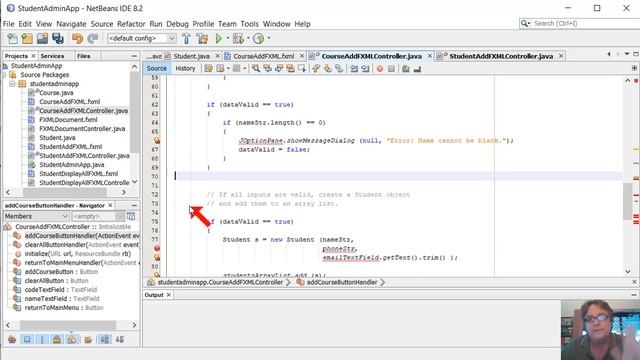This screenshot has height=360, width=640.
Task: Toggle Show Inherited Members in Navigator
Action: pyautogui.click(x=12, y=339)
